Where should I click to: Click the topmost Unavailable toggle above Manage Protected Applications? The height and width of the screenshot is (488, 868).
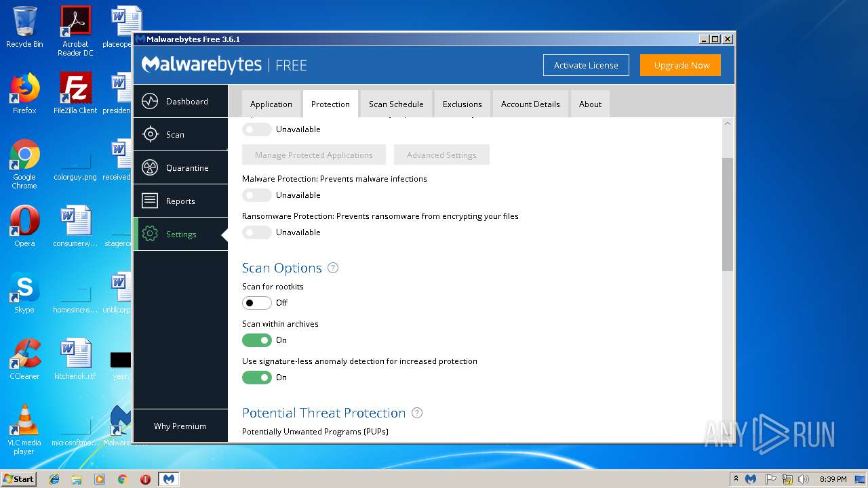257,129
